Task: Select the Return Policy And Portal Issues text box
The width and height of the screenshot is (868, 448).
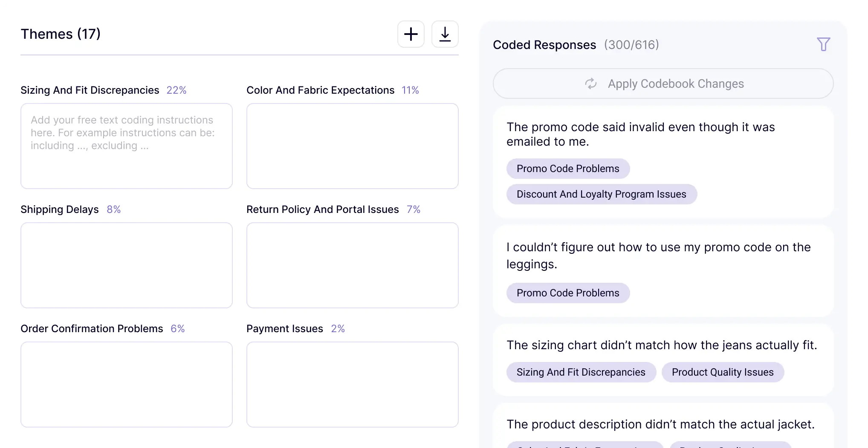Action: pyautogui.click(x=352, y=265)
